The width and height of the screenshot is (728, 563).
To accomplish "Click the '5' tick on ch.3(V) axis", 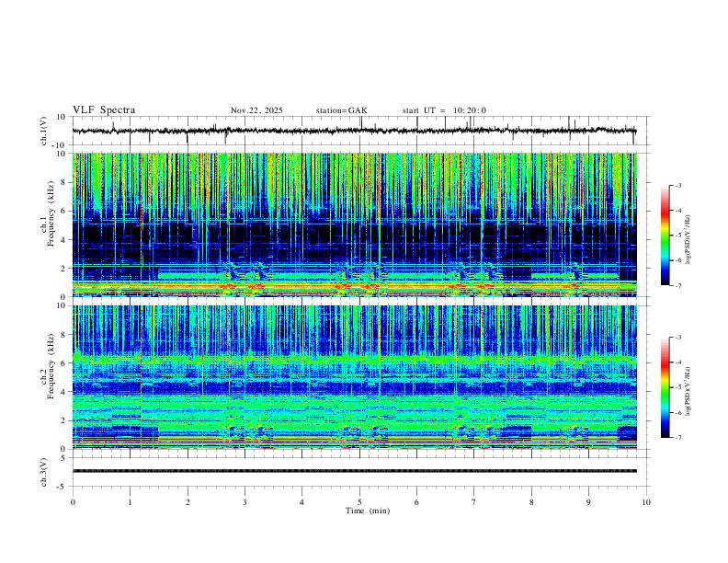I will click(x=64, y=458).
